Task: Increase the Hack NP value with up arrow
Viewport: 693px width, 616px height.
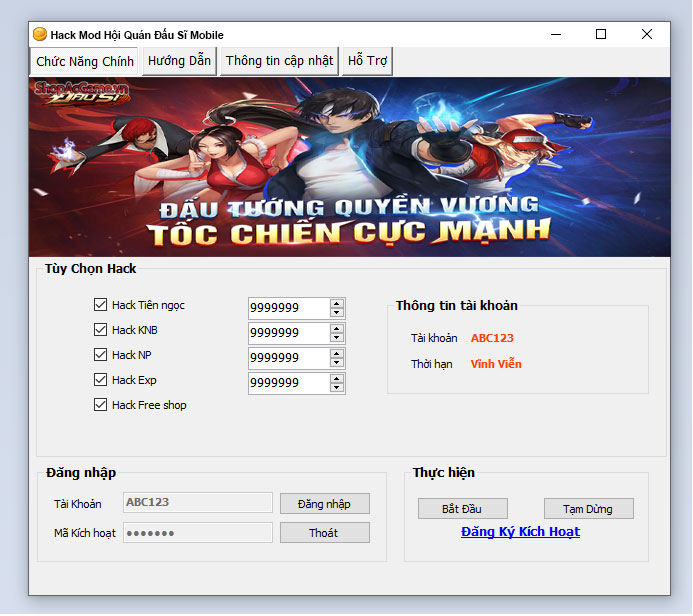Action: [336, 354]
